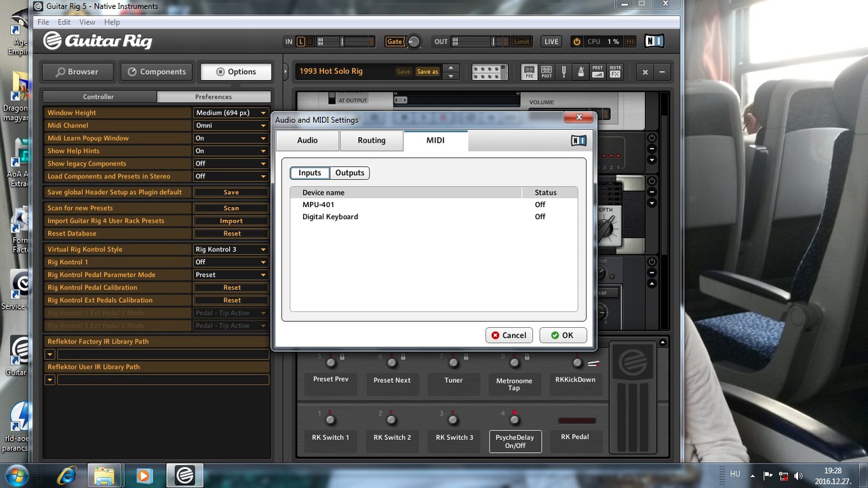Toggle the engine power button icon
This screenshot has width=868, height=488.
[576, 41]
